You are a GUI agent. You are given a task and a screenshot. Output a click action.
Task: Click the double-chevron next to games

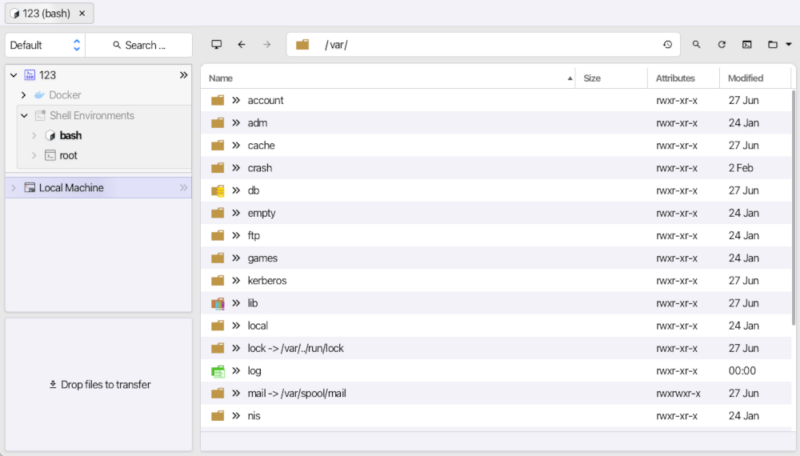tap(236, 258)
